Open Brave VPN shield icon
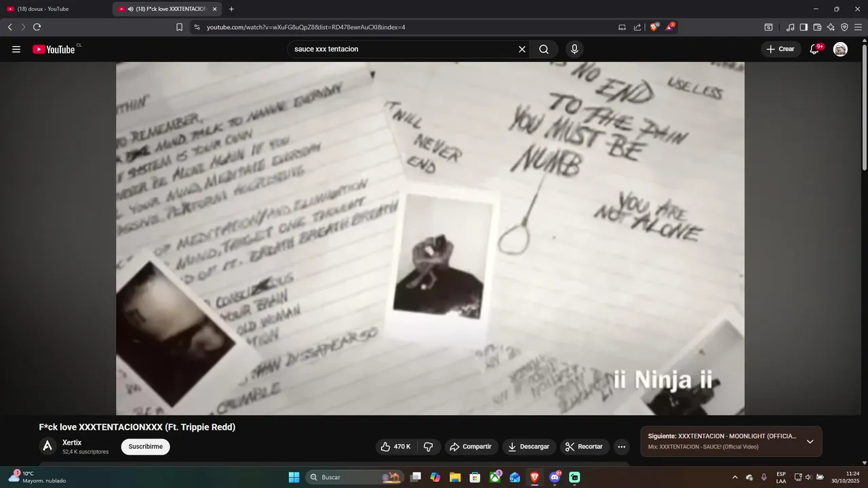Image resolution: width=868 pixels, height=488 pixels. (844, 27)
